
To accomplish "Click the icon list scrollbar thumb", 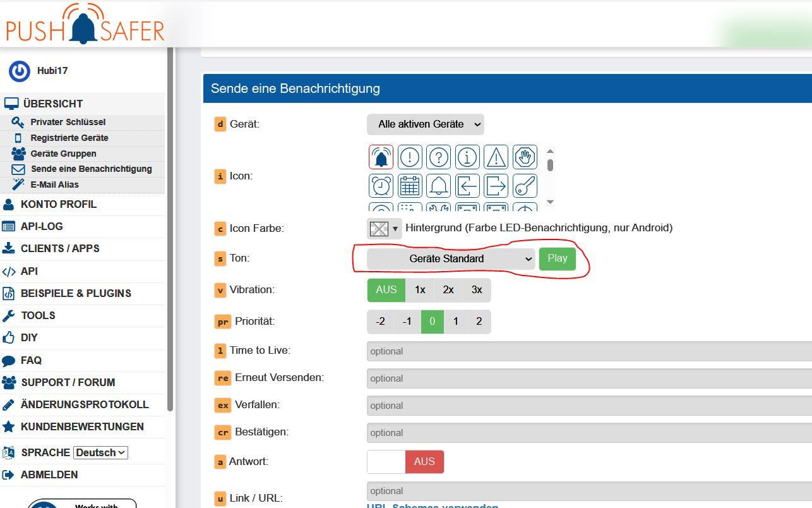I will (550, 164).
